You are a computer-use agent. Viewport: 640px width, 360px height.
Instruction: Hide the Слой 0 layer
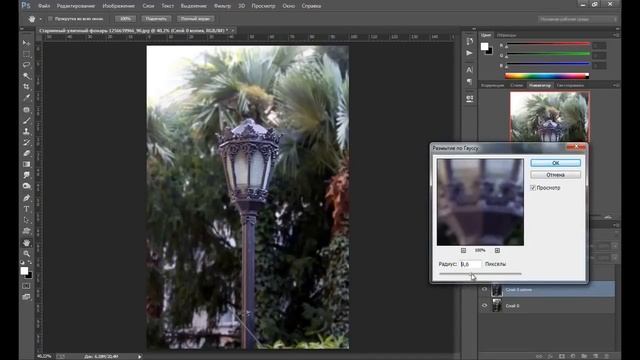[x=484, y=305]
